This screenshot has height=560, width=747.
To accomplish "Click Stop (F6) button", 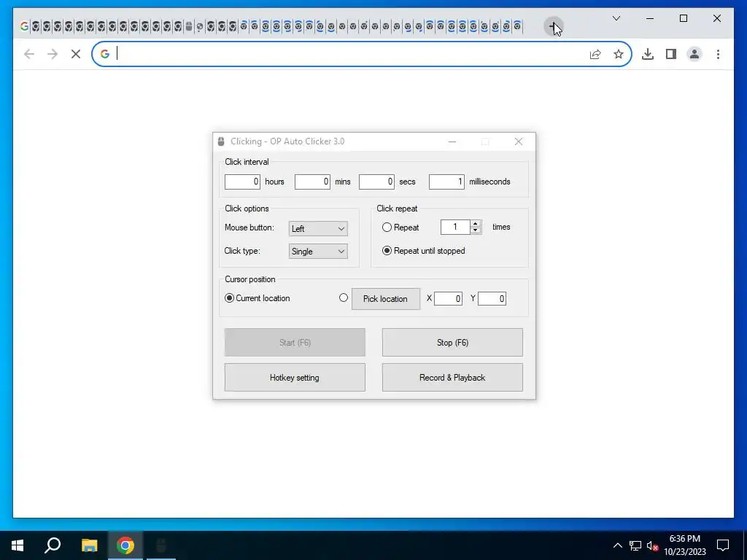I will coord(452,343).
